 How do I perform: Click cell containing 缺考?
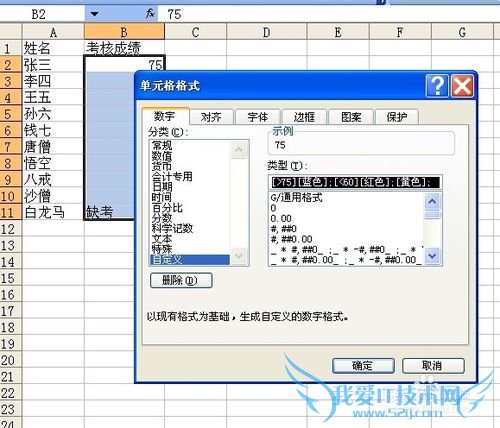pos(109,212)
